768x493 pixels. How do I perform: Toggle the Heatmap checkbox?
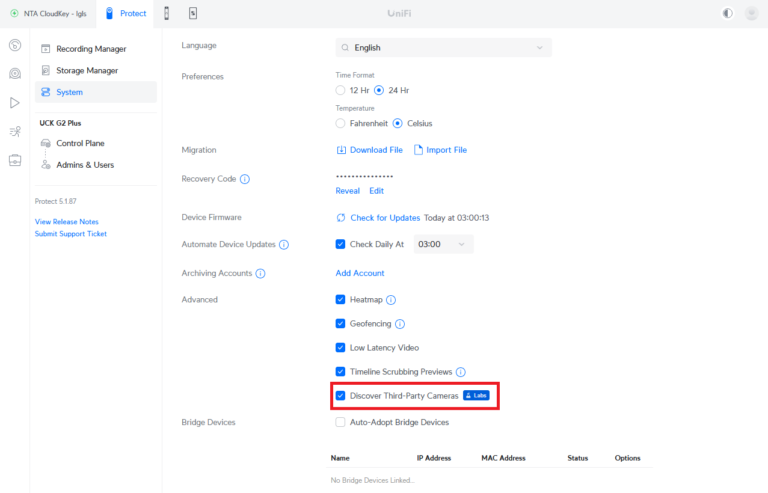tap(340, 299)
